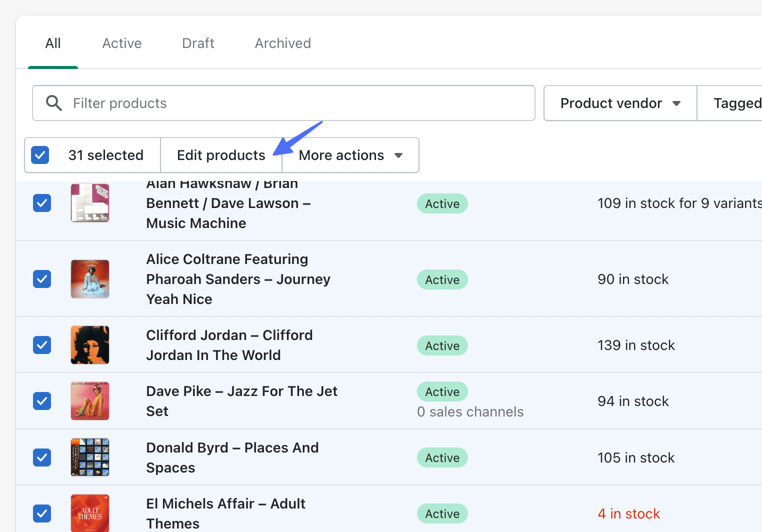Viewport: 762px width, 532px height.
Task: Switch to the Active tab
Action: (121, 43)
